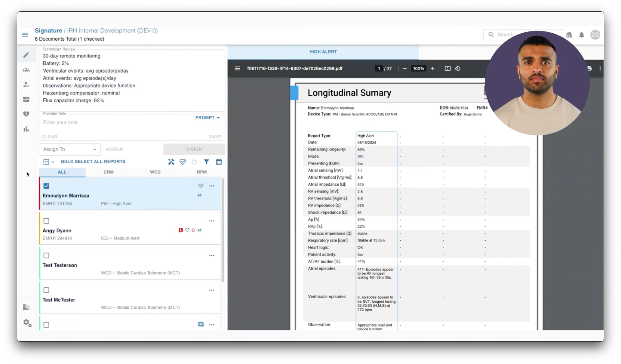The width and height of the screenshot is (621, 364).
Task: Open the bar chart analytics sidebar icon
Action: click(26, 129)
